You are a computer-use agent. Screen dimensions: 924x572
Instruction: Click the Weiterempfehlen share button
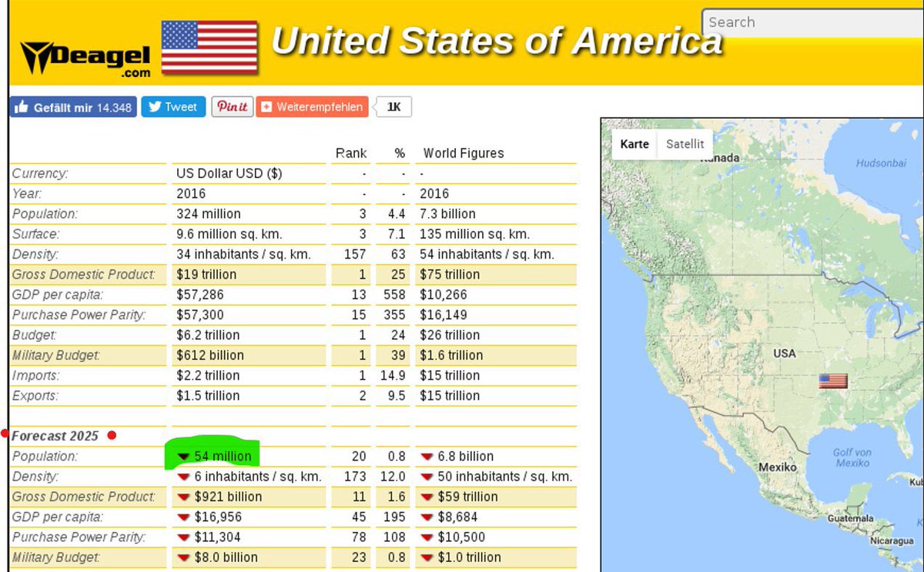(x=312, y=107)
